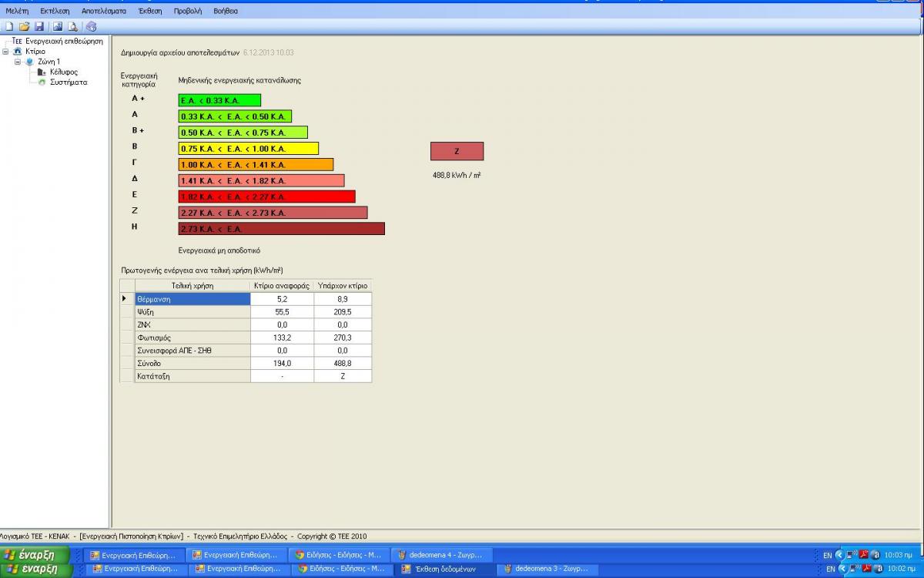Click the green A+ energy class bar
This screenshot has height=578, width=924.
(x=219, y=100)
